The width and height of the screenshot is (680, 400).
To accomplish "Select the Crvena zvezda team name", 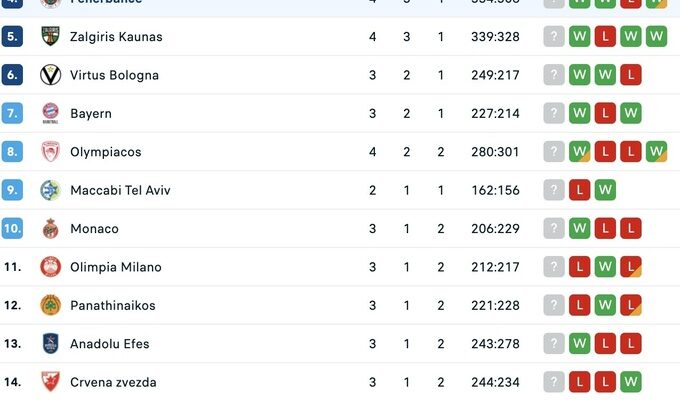I will click(x=113, y=382).
